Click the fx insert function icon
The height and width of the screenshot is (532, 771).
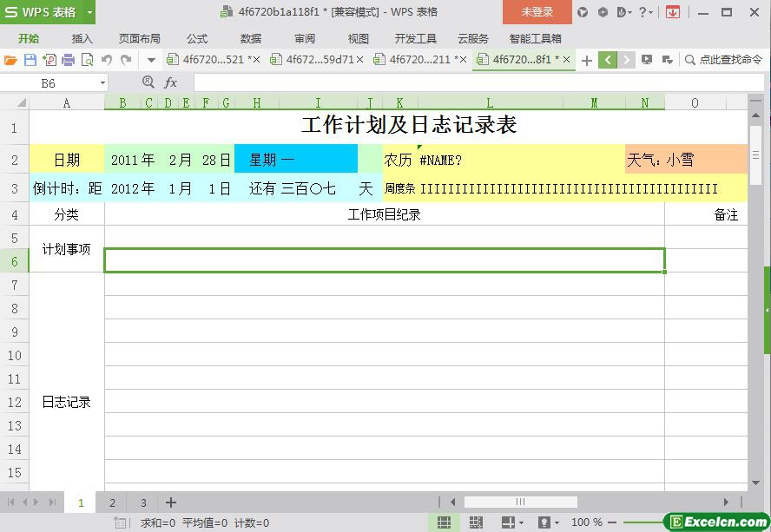170,82
